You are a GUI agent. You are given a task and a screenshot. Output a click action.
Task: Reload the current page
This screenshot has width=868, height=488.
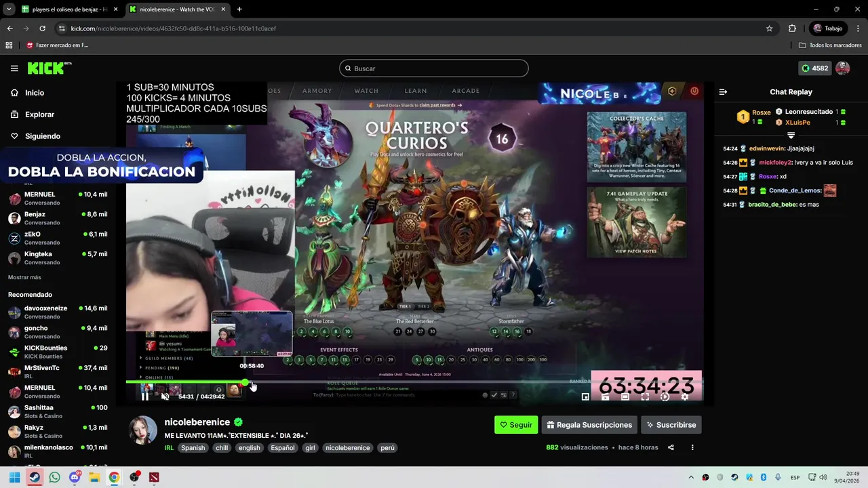42,28
